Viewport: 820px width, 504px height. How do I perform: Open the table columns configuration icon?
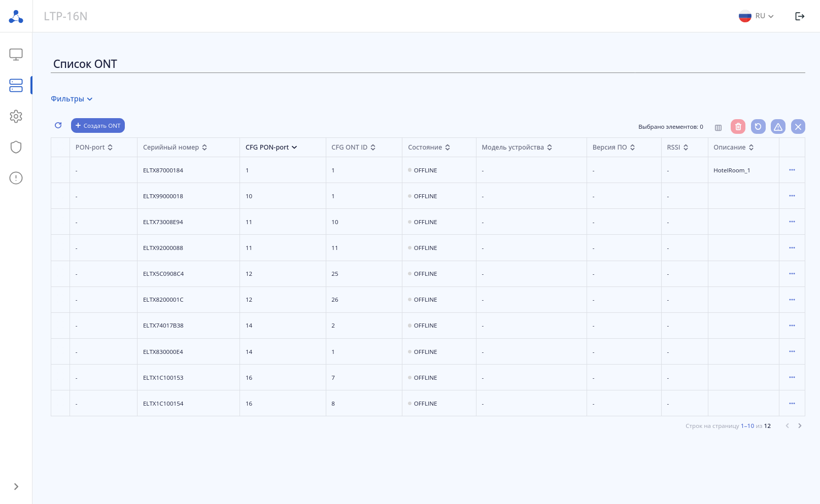click(718, 127)
